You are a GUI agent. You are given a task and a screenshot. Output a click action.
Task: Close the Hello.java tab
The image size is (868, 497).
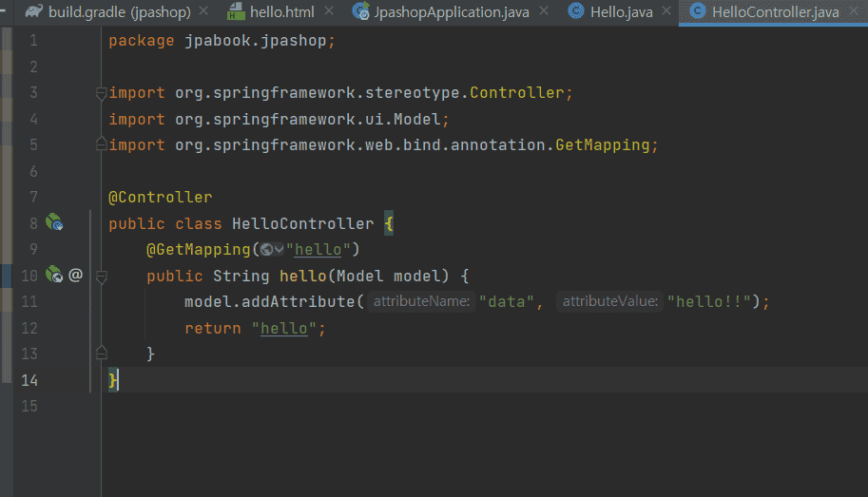click(x=665, y=12)
